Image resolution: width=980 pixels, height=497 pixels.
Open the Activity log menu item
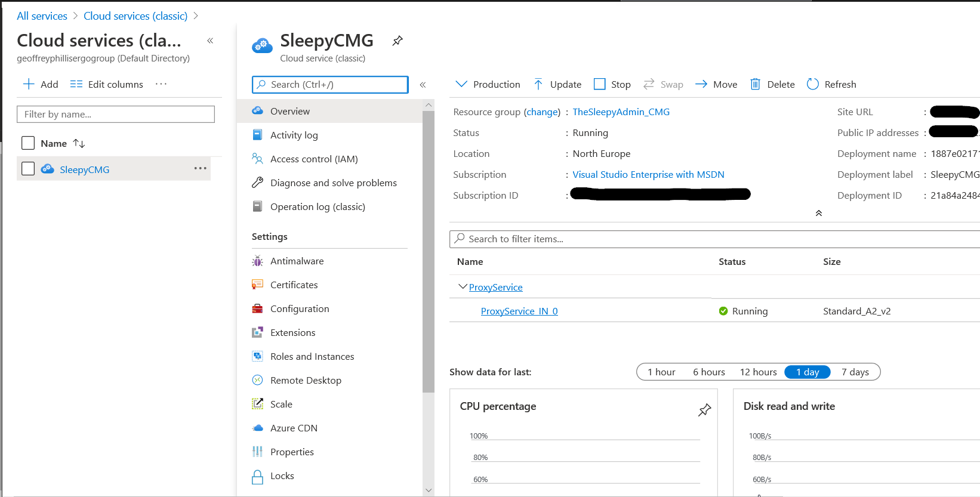coord(294,135)
